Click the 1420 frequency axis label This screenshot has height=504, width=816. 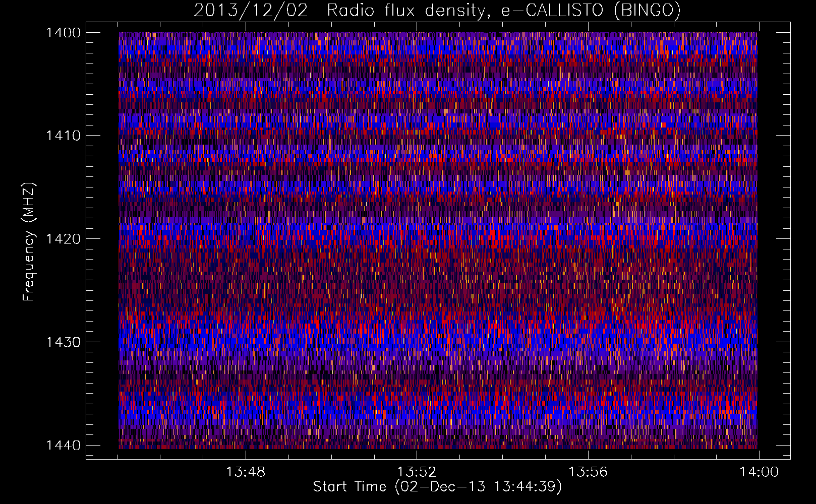pyautogui.click(x=63, y=239)
